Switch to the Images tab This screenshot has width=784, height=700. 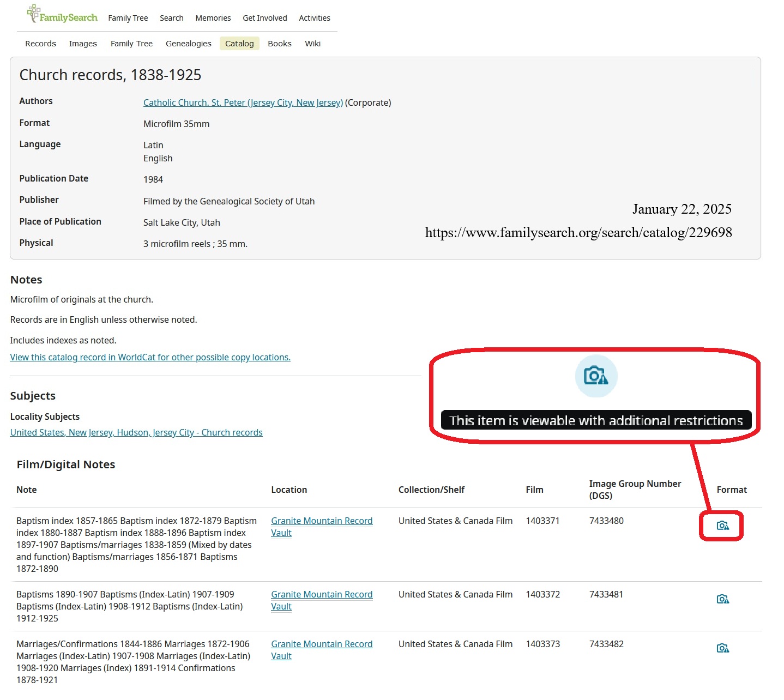click(x=83, y=44)
